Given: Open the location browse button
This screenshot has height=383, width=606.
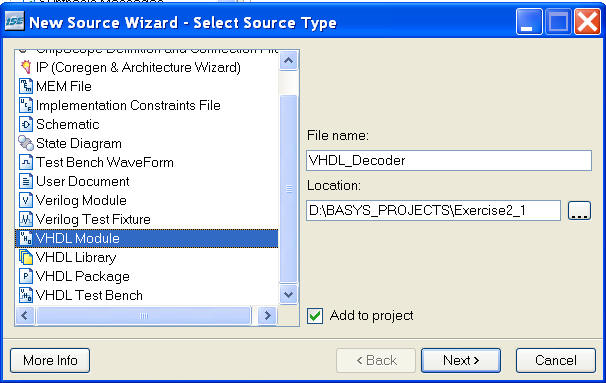Looking at the screenshot, I should coord(579,211).
